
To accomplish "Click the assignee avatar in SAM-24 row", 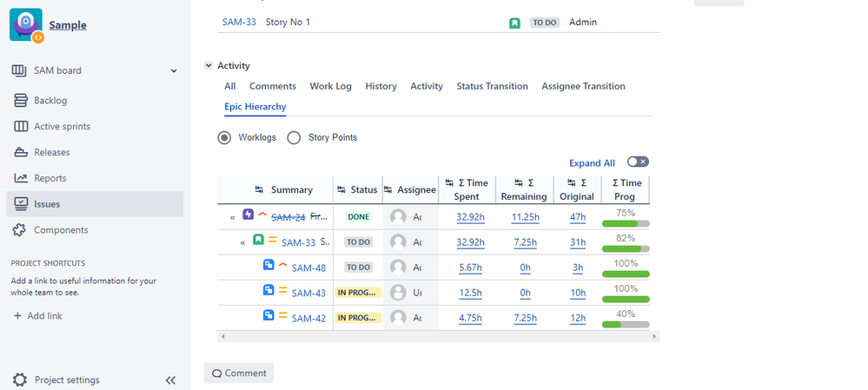I will click(x=398, y=217).
